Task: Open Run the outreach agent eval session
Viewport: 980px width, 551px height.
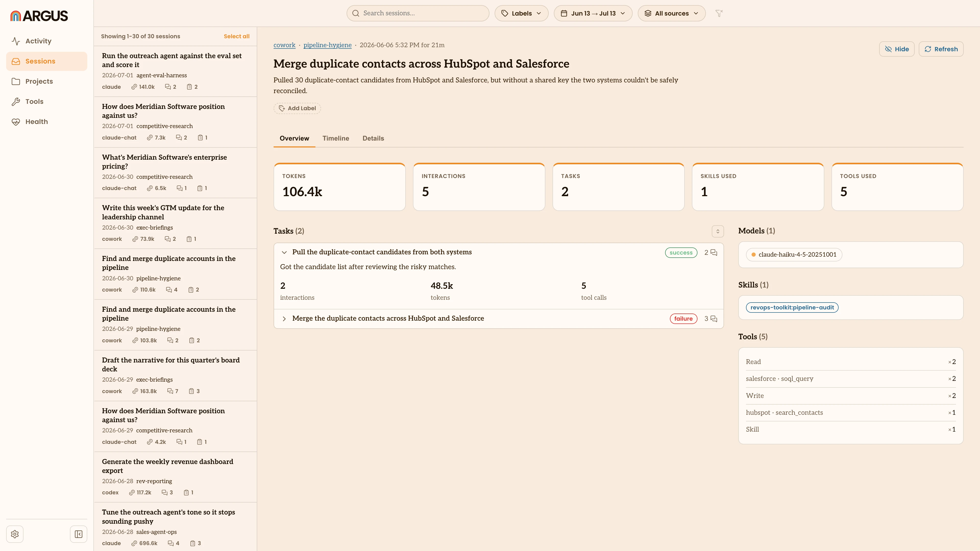Action: click(175, 71)
